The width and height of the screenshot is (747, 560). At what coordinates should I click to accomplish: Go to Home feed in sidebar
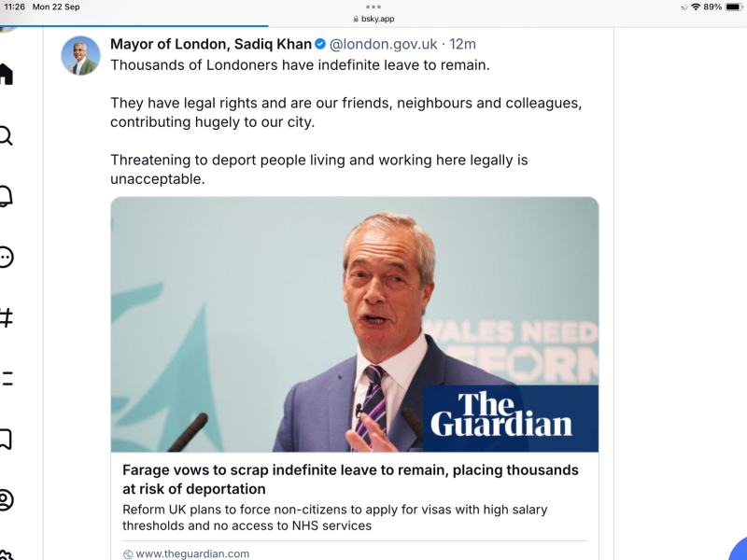[x=6, y=75]
